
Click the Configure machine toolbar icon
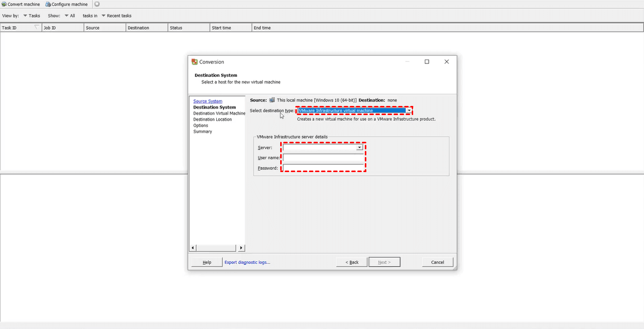[x=48, y=4]
